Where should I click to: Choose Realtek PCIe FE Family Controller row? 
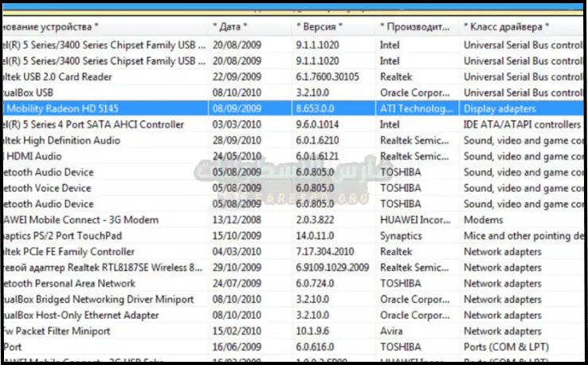click(x=78, y=252)
